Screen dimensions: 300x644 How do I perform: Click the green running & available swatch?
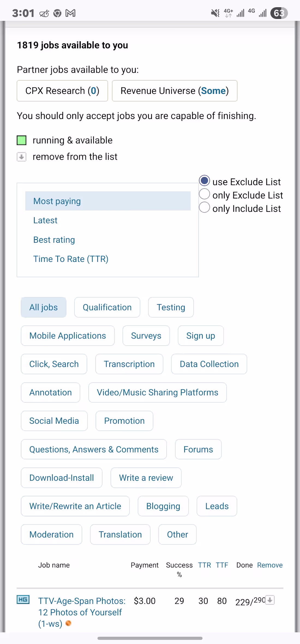click(x=22, y=140)
